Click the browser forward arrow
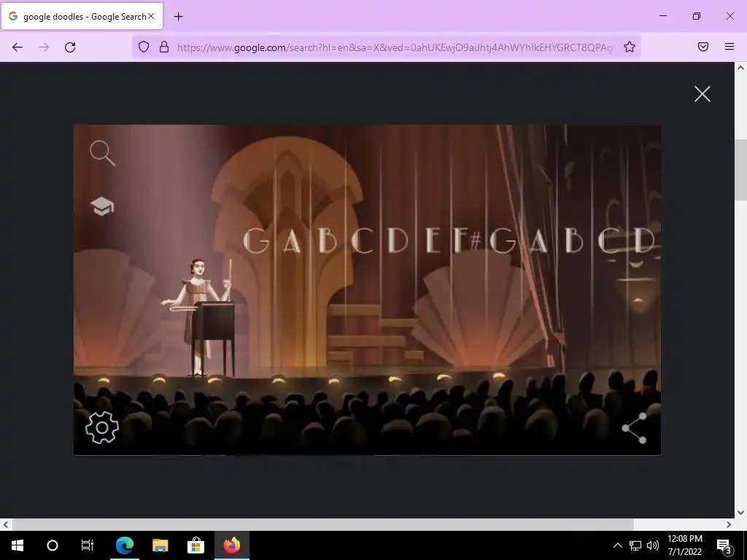 click(44, 47)
